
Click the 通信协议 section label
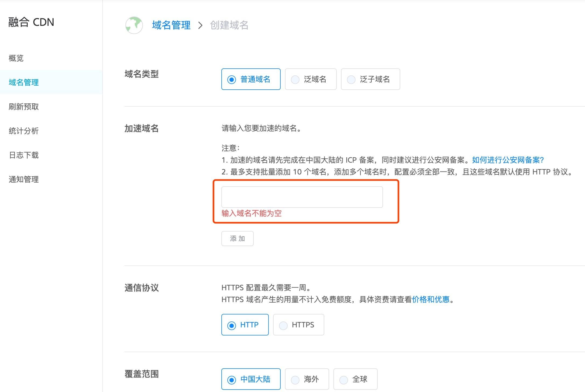tap(142, 288)
